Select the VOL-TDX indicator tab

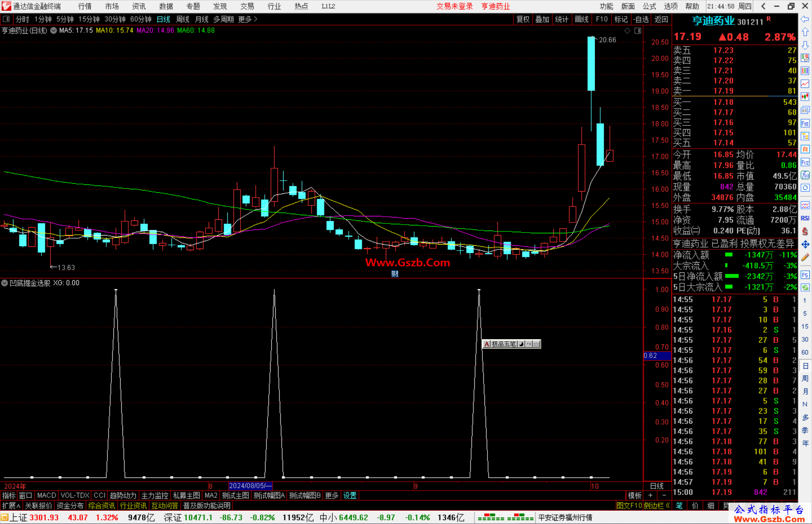[x=75, y=495]
